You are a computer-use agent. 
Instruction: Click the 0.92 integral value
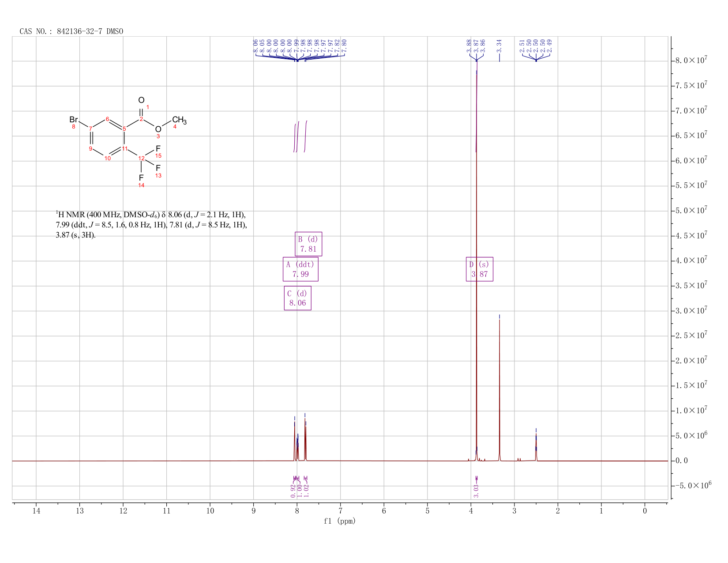point(293,491)
